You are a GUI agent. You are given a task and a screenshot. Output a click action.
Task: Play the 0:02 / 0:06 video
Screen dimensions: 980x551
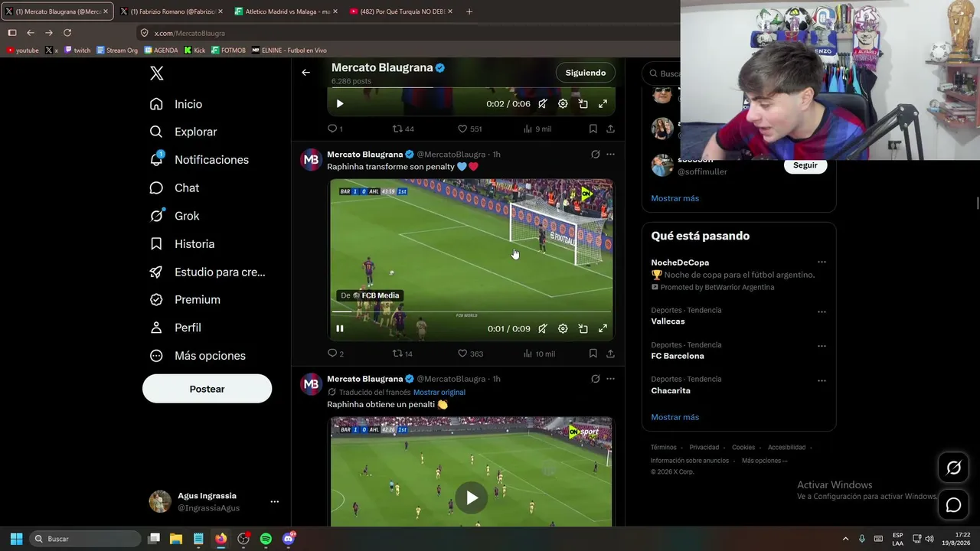coord(340,104)
